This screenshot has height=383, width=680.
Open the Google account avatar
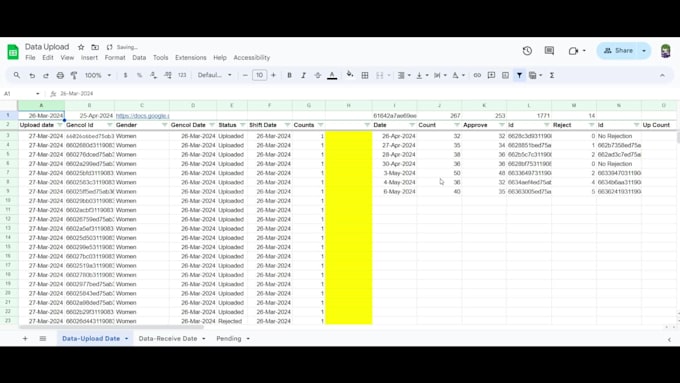(666, 51)
